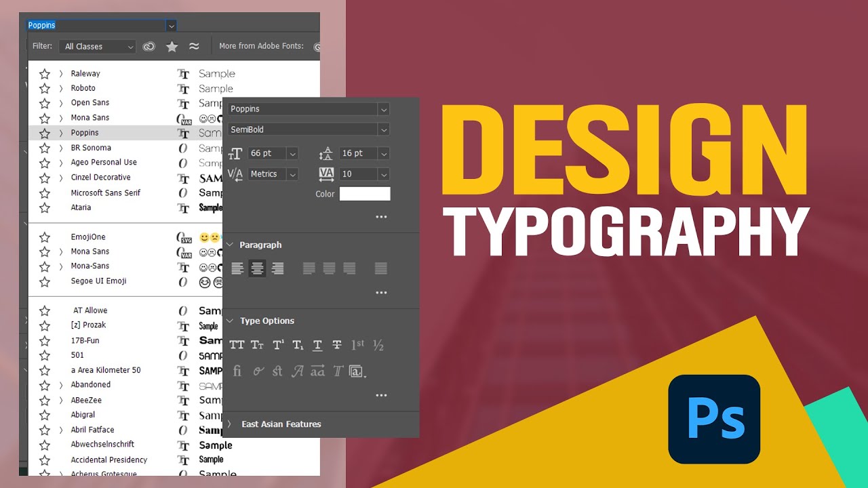Enable Standard Ligatures (fi) feature
Screen dimensions: 868x488
click(237, 371)
